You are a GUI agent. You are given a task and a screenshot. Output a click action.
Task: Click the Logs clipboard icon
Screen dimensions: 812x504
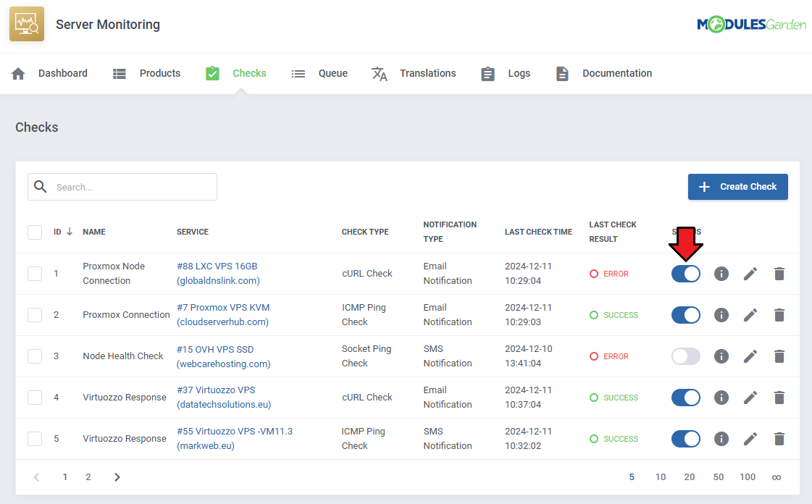[x=487, y=73]
